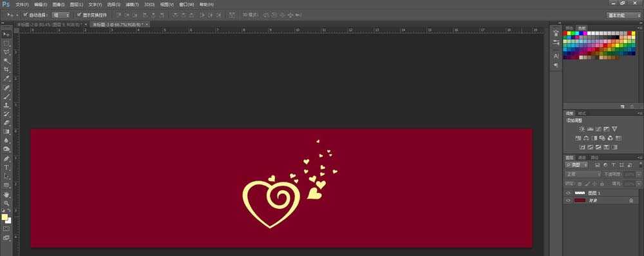Select the Rectangular Marquee tool

[x=6, y=43]
